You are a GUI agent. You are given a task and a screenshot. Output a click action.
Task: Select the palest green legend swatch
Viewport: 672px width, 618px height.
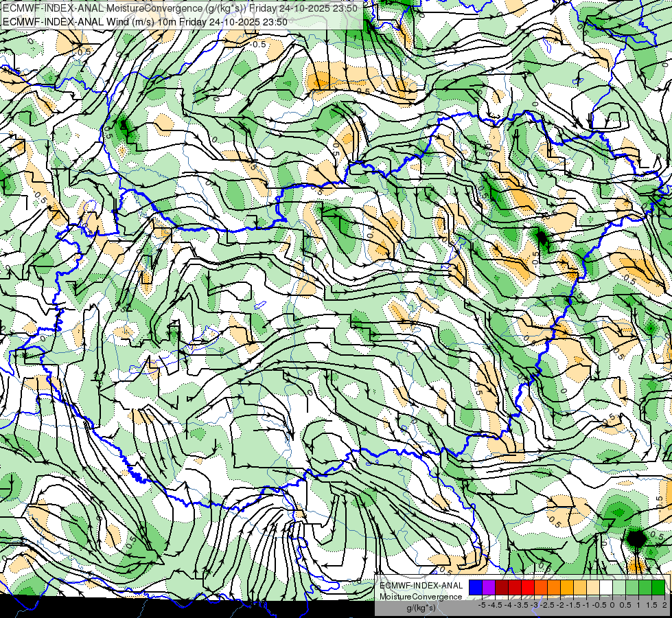619,588
